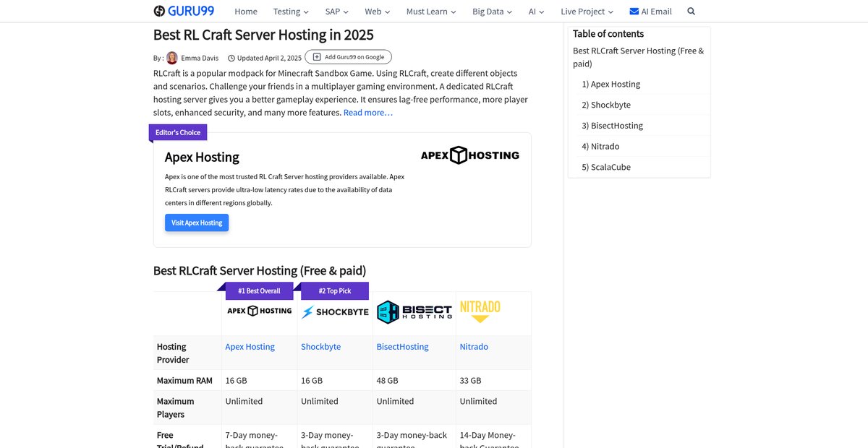Jump to 4) Nitrado in contents

[600, 146]
